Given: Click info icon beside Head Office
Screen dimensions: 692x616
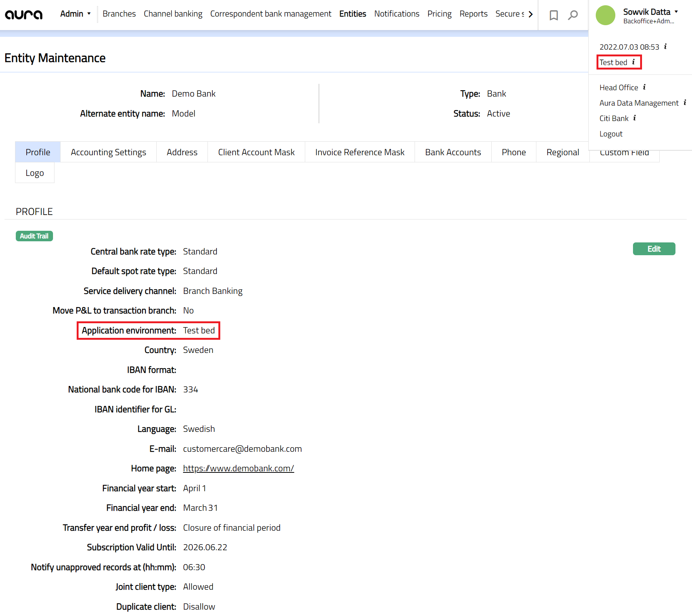Looking at the screenshot, I should (644, 87).
